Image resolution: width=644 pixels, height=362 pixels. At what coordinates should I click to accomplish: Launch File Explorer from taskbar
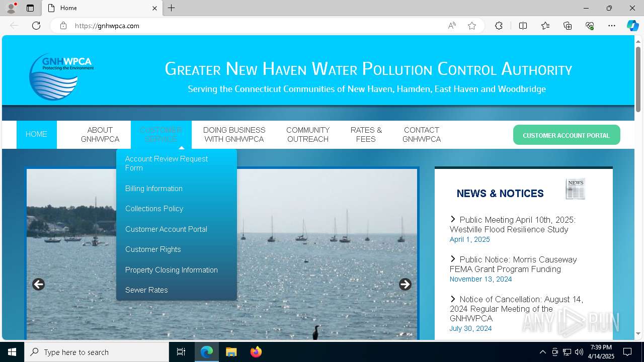tap(231, 352)
